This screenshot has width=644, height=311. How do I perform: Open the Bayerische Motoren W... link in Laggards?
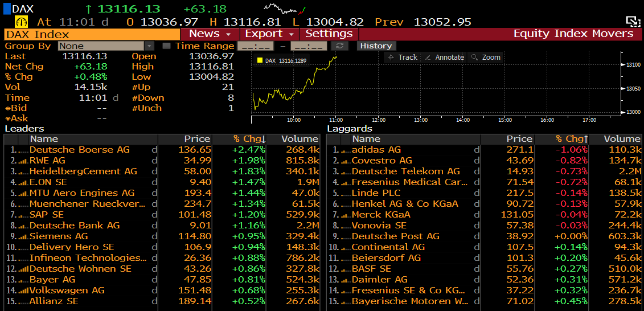(x=410, y=301)
